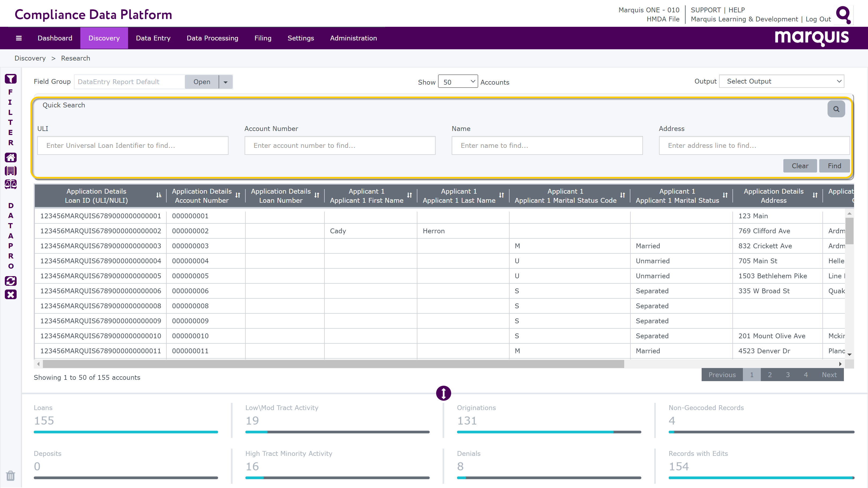Open the Settings tab
868x488 pixels.
[x=301, y=38]
